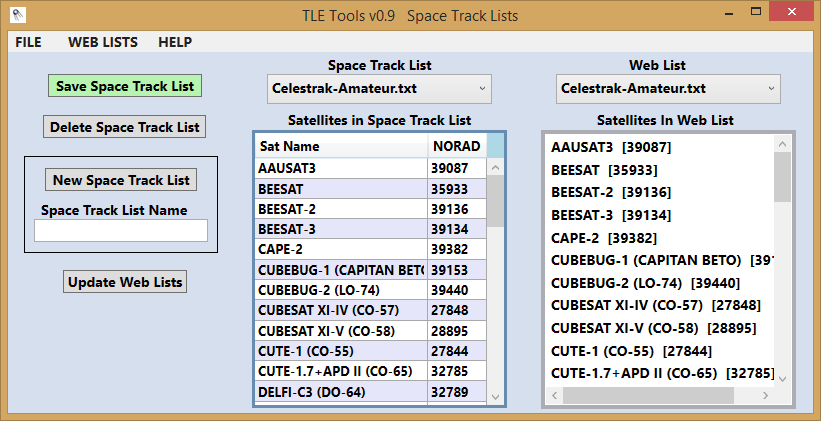Click NORAD cell 32789
Screen dimensions: 821x421
(x=457, y=392)
